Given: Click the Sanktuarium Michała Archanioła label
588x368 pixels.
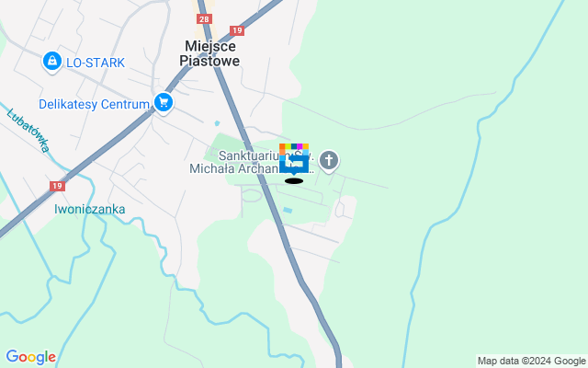Looking at the screenshot, I should tap(252, 162).
